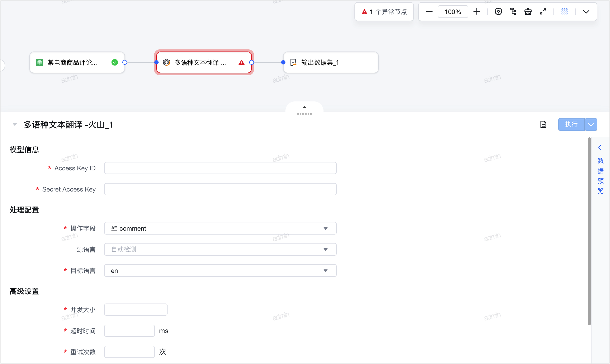
Task: Click the fullscreen expand arrows icon
Action: [543, 12]
